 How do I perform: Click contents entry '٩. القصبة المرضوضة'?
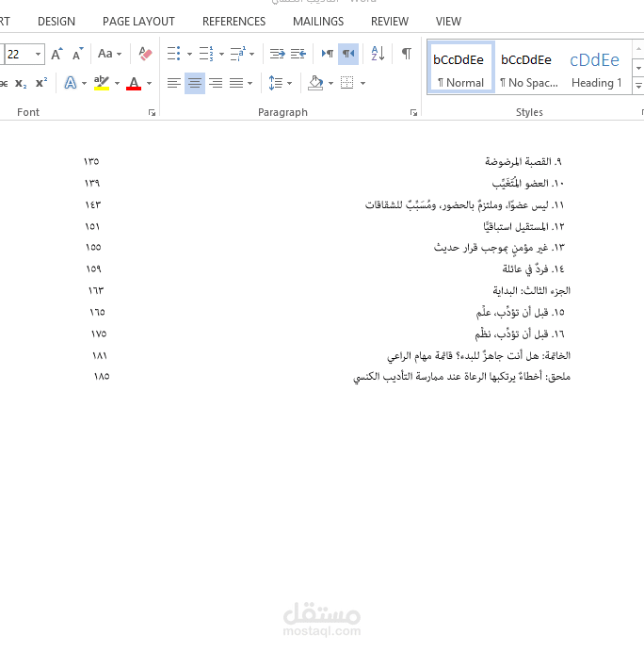point(523,161)
